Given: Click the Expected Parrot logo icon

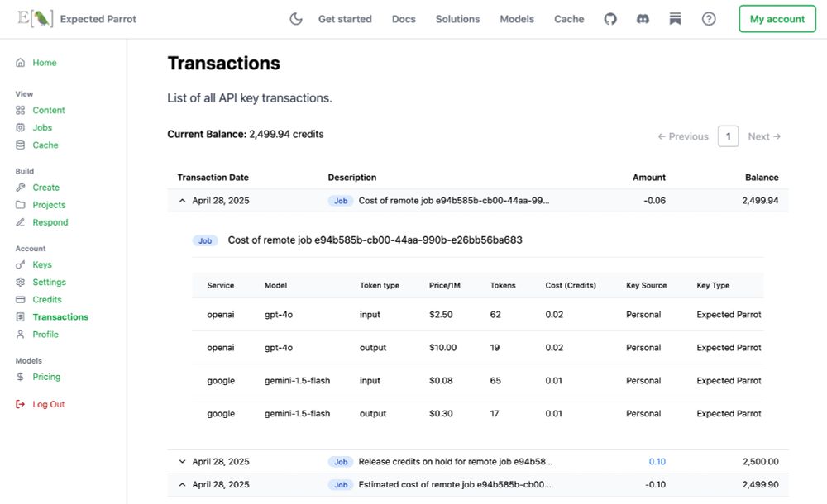Looking at the screenshot, I should tap(36, 19).
